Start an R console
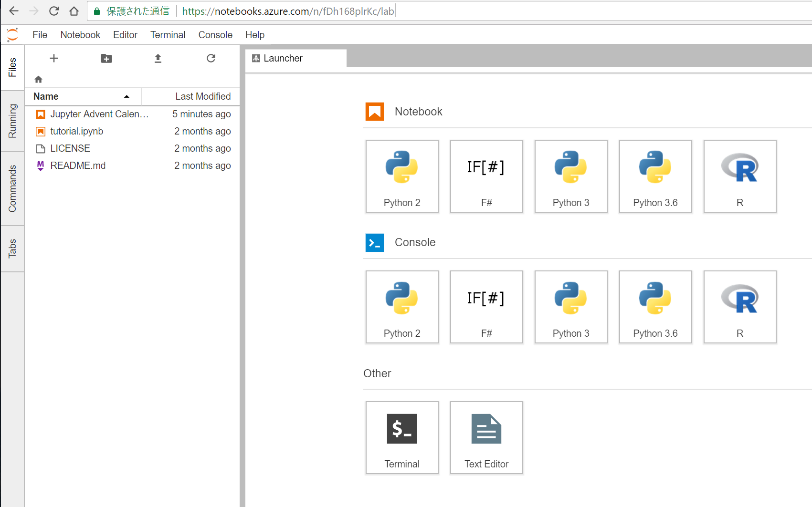The image size is (812, 507). coord(739,307)
